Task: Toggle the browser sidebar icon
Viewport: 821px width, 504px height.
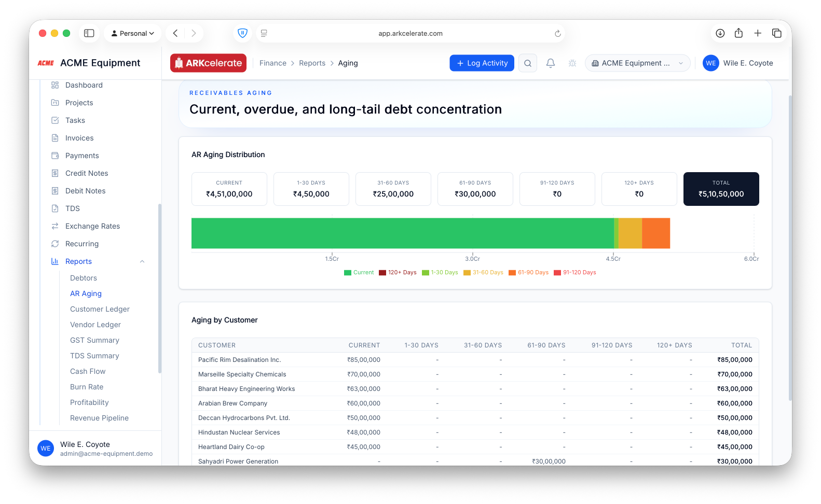Action: 89,33
